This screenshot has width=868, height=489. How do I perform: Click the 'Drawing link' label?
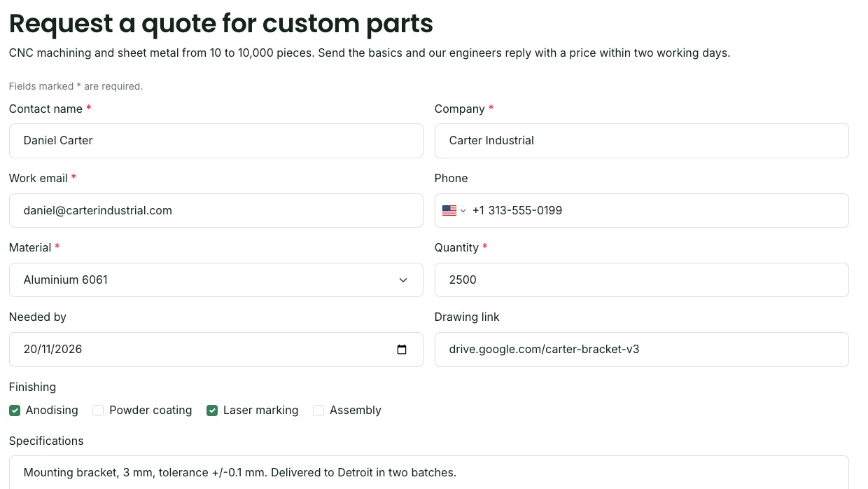(467, 317)
